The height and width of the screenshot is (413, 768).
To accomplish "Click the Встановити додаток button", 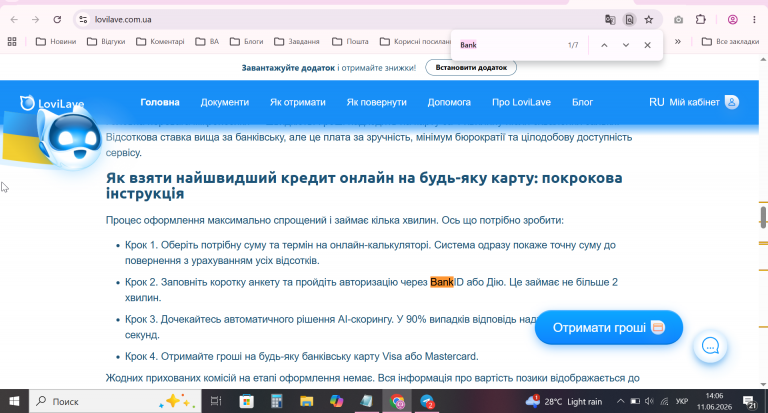I will (x=471, y=68).
